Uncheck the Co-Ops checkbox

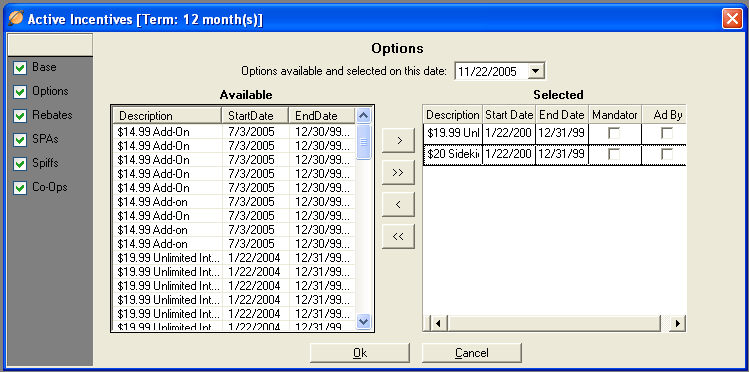(x=20, y=188)
